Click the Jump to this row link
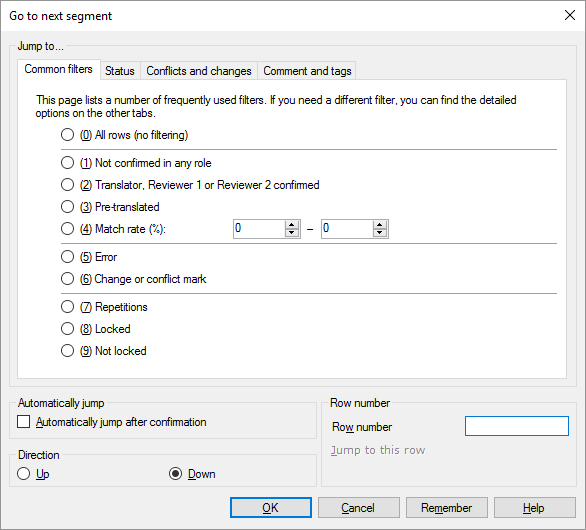This screenshot has width=586, height=530. coord(378,450)
